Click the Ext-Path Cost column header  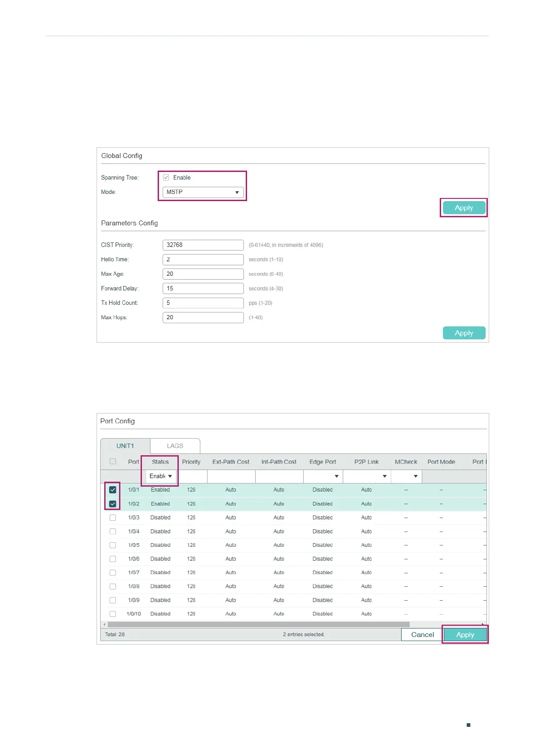coord(231,462)
